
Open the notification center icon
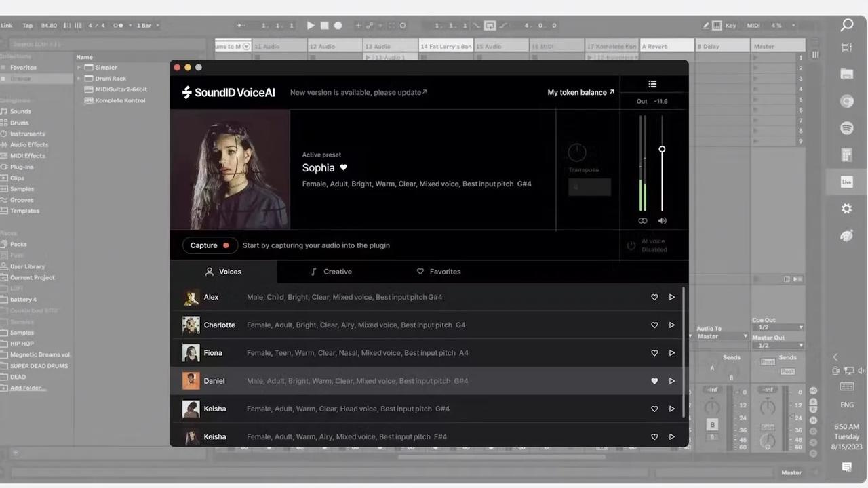(847, 467)
